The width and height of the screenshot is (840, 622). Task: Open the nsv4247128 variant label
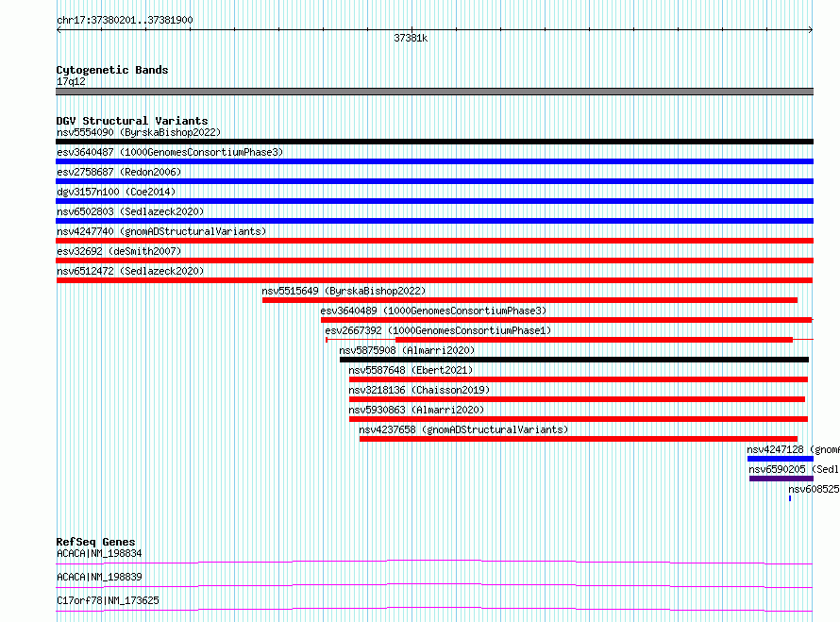(793, 449)
